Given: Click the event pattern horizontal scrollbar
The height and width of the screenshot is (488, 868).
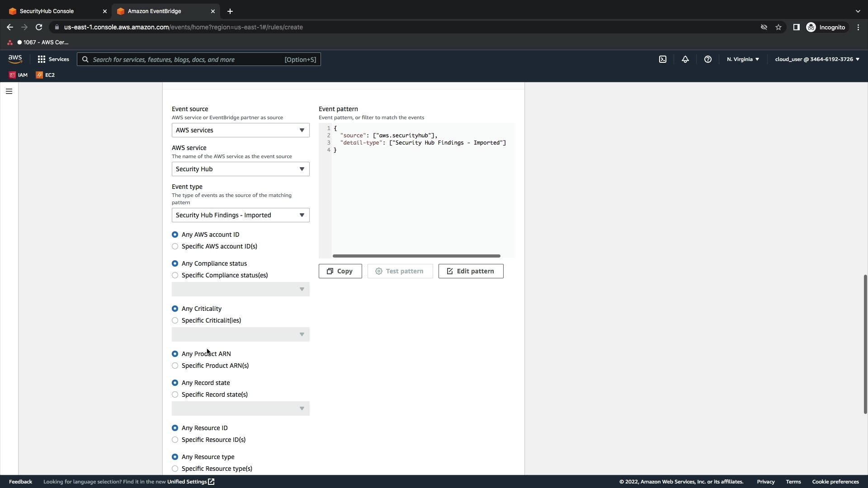Looking at the screenshot, I should coord(416,256).
